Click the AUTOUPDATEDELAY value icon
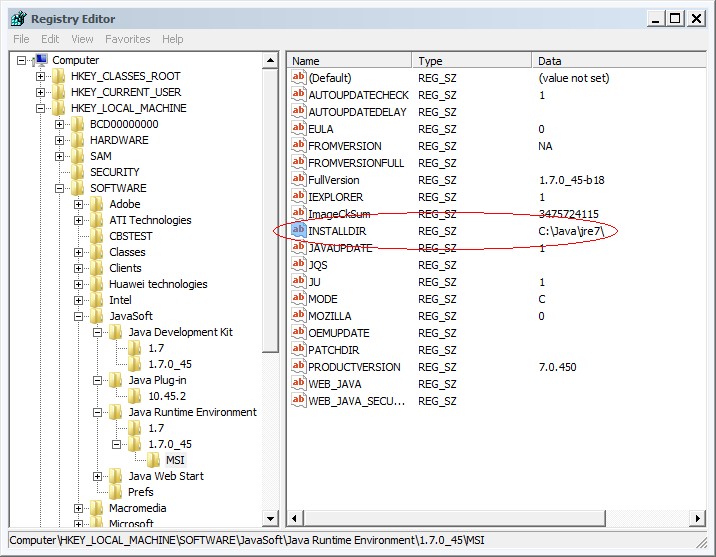 [x=298, y=111]
